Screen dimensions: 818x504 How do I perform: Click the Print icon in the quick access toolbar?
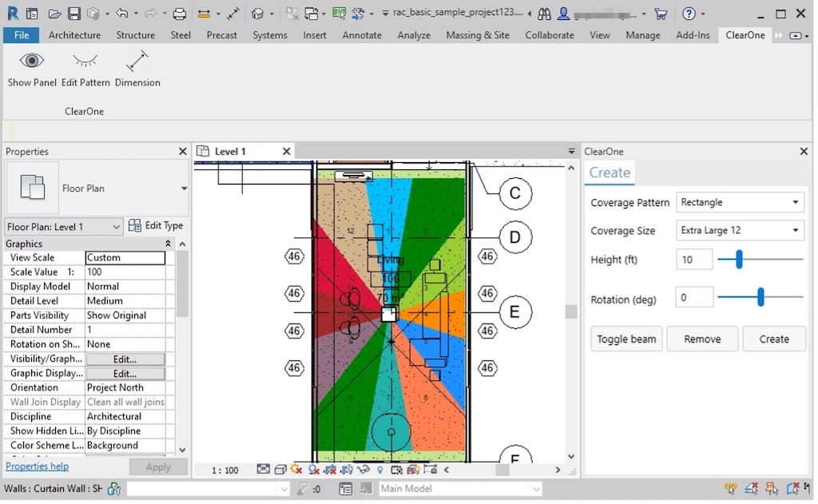[180, 14]
